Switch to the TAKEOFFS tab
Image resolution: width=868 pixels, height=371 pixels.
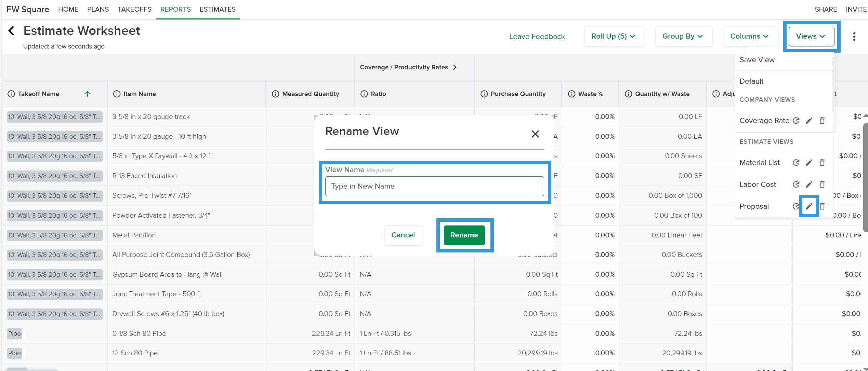coord(134,9)
